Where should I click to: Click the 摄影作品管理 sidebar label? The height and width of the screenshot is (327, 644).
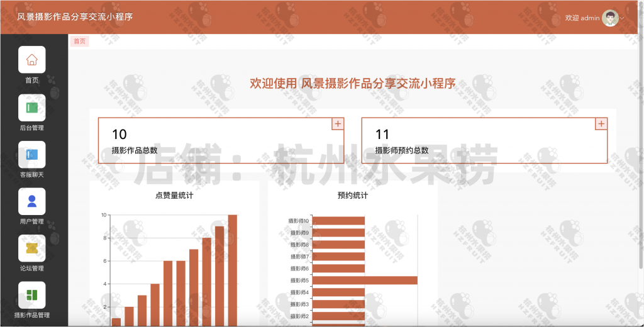tap(31, 315)
